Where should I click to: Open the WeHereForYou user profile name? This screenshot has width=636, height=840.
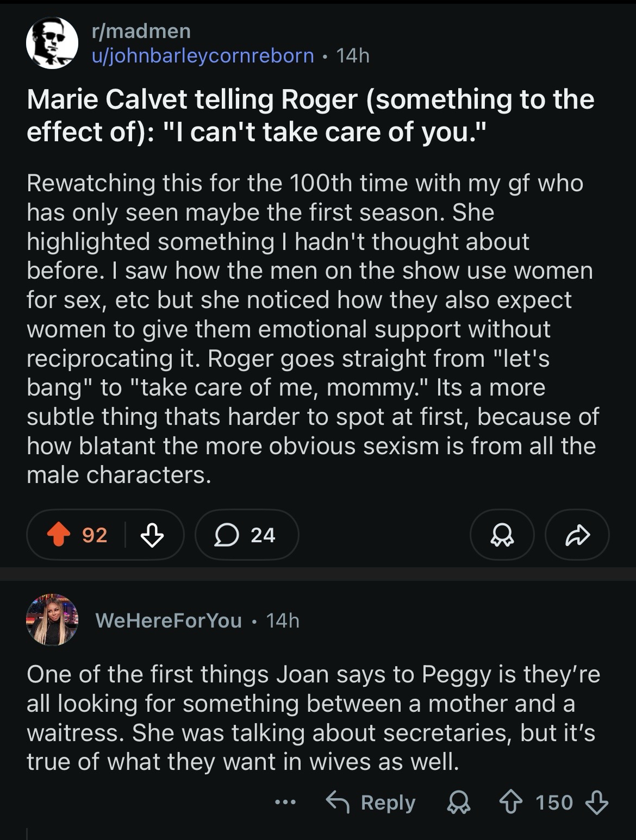click(169, 620)
